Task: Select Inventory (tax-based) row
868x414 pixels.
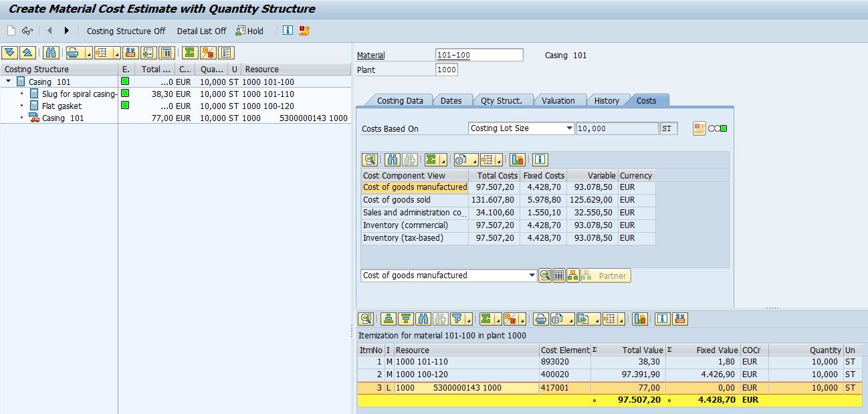Action: click(508, 238)
